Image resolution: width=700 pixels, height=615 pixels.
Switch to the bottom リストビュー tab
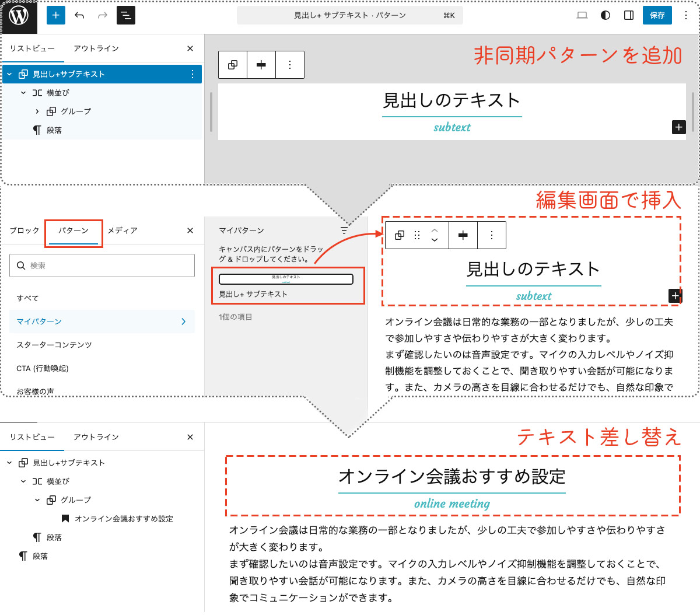(x=32, y=437)
